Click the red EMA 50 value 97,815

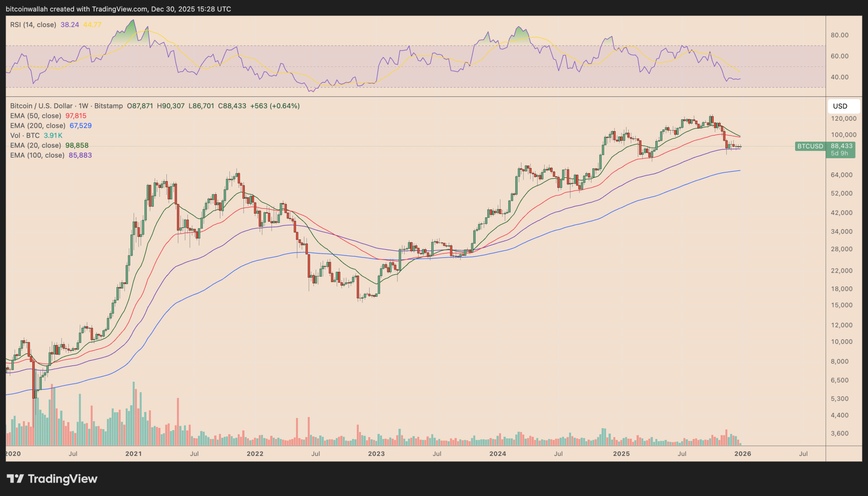tap(76, 116)
